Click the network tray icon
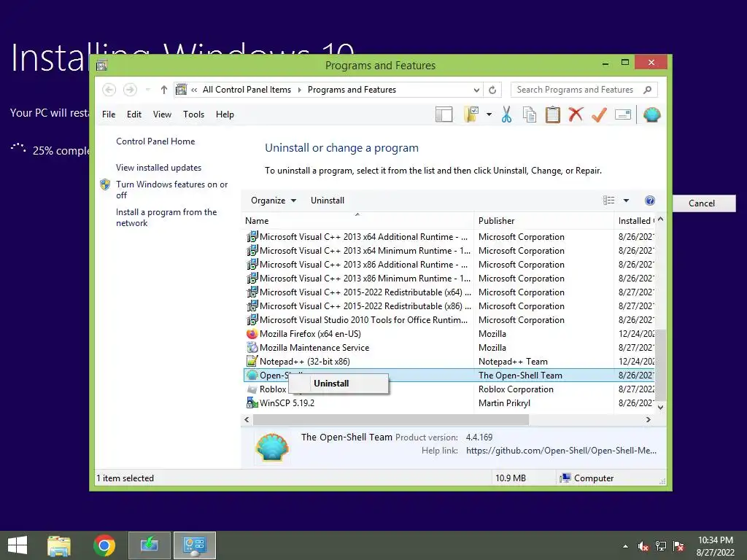Viewport: 747px width, 560px height. point(661,546)
